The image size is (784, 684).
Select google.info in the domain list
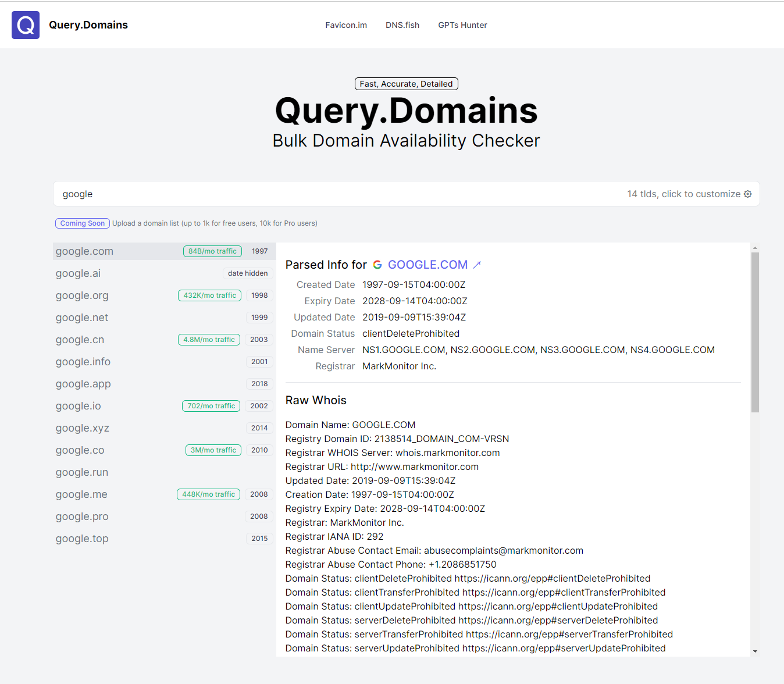[165, 362]
